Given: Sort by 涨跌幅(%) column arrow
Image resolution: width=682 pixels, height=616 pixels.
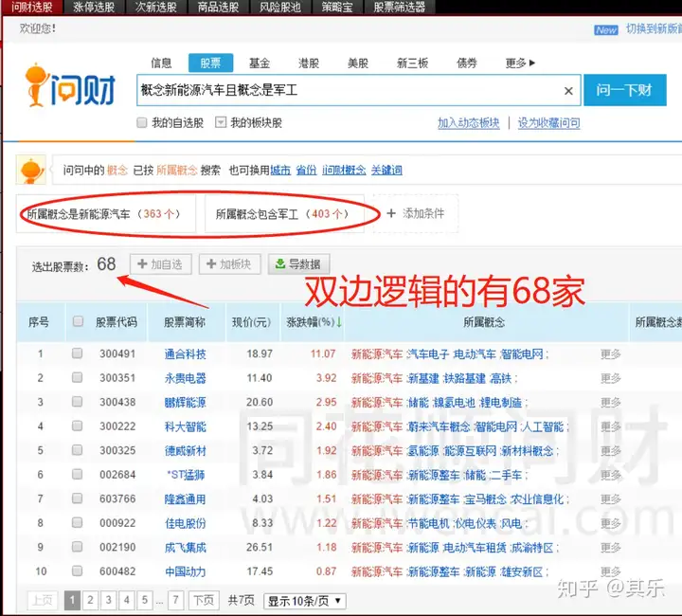Looking at the screenshot, I should pos(339,322).
